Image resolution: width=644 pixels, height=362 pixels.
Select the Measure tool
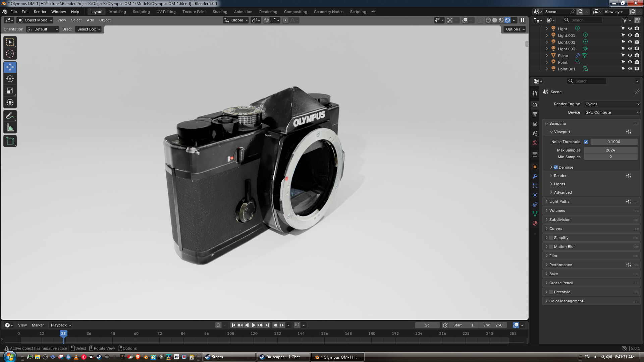point(10,128)
